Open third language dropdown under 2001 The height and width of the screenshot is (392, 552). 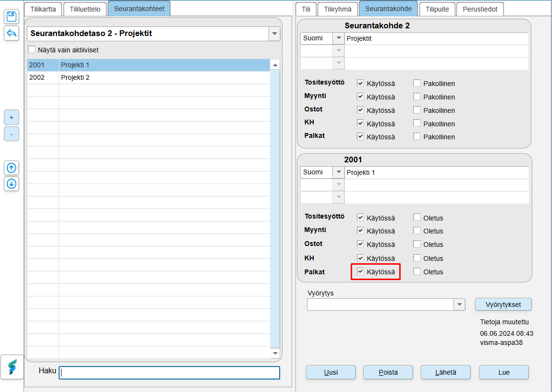339,197
